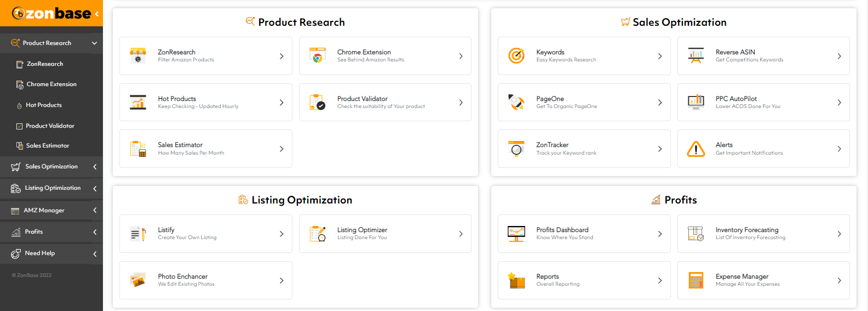This screenshot has width=868, height=311.
Task: Click the Profits Dashboard monitor icon
Action: (516, 234)
